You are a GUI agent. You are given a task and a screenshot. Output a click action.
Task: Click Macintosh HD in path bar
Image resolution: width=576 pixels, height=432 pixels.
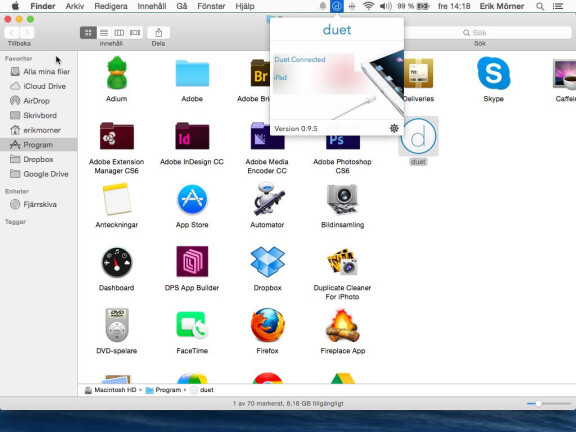111,390
